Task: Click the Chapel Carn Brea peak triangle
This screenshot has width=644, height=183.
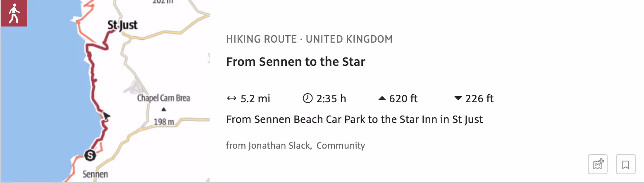Action: click(164, 110)
